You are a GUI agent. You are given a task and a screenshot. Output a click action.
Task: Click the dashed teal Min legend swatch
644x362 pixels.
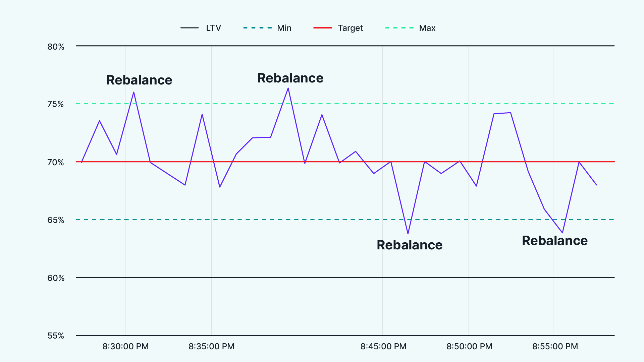tap(257, 28)
